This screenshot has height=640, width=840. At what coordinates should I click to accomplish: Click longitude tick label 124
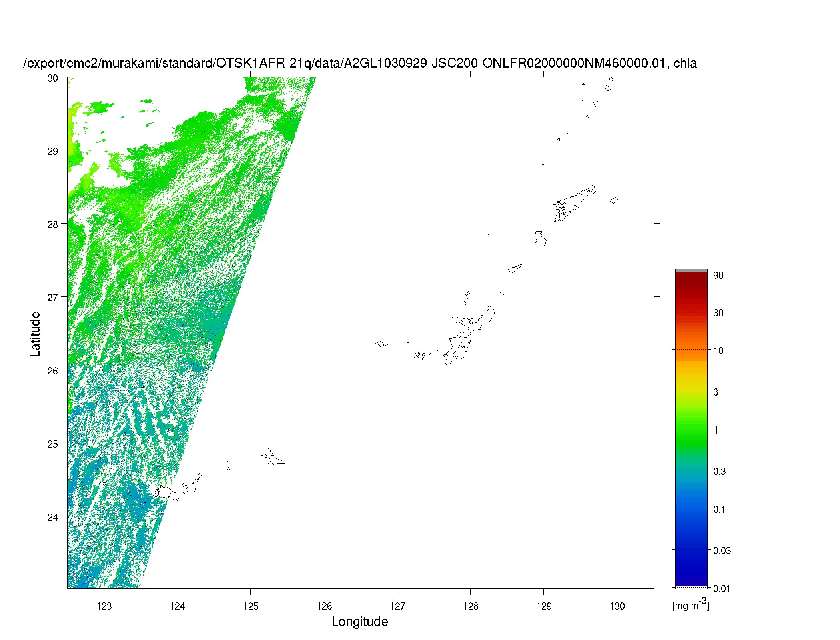pos(177,606)
